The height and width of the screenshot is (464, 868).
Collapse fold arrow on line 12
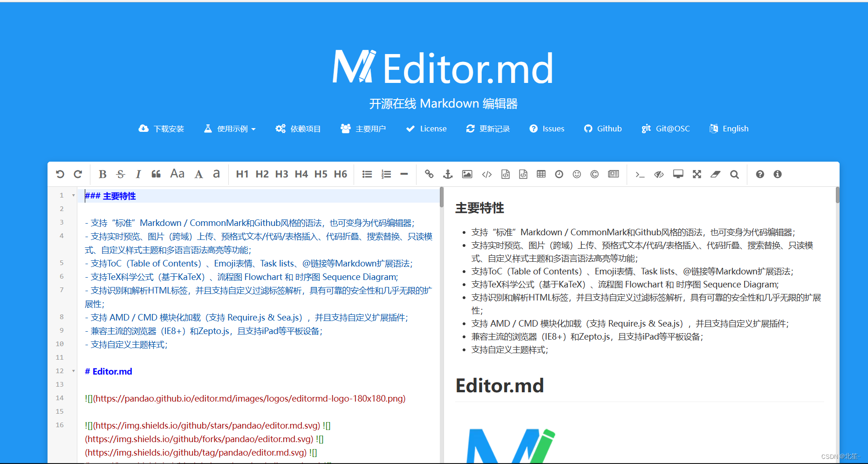(x=73, y=371)
